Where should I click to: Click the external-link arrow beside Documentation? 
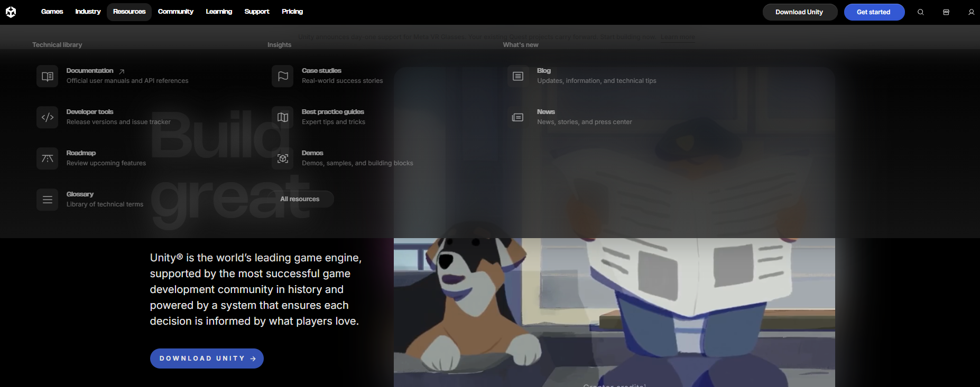coord(122,71)
